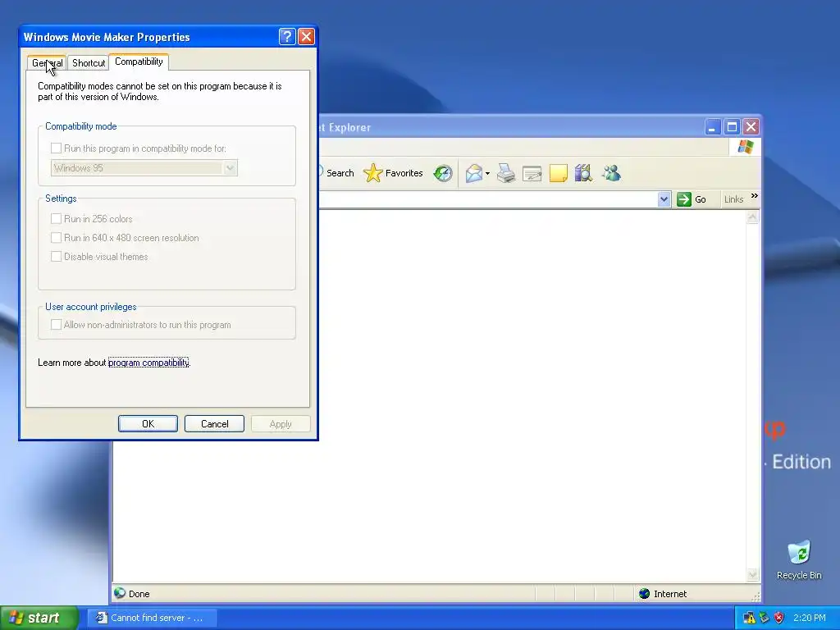Open the program compatibility link

(x=148, y=363)
